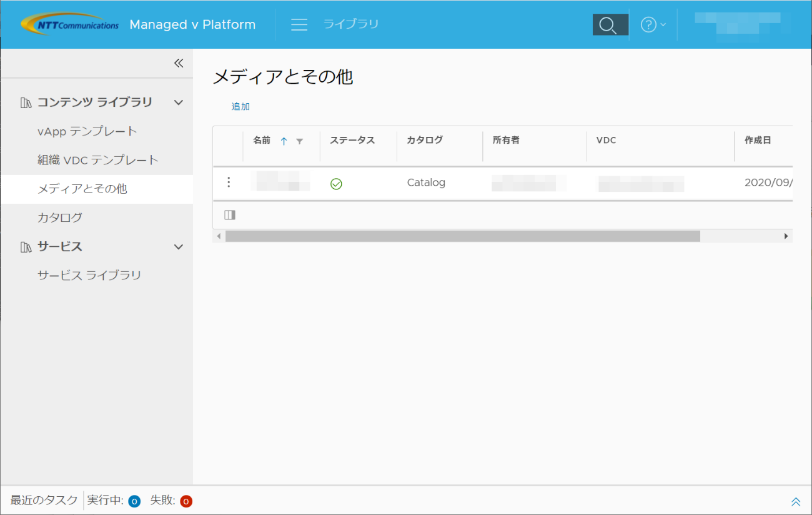Toggle name column sort arrow
Image resolution: width=812 pixels, height=515 pixels.
284,141
